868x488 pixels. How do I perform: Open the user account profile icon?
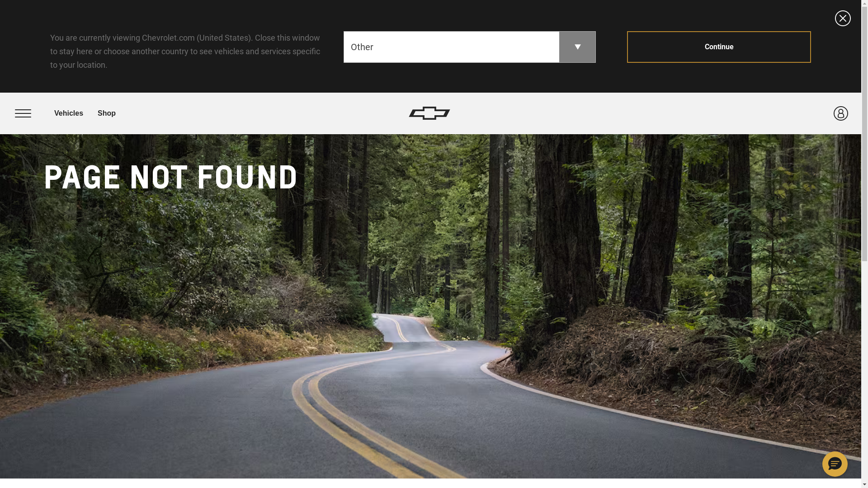[x=840, y=113]
